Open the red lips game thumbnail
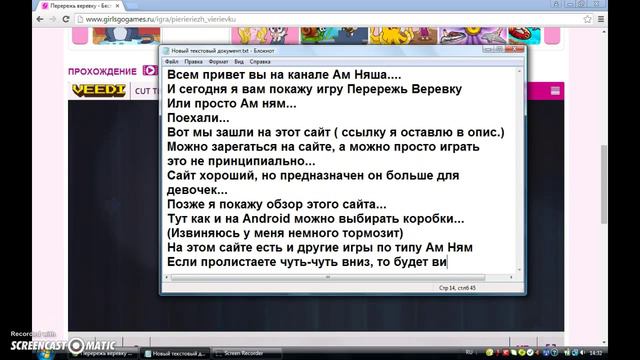The width and height of the screenshot is (640, 360). [524, 36]
